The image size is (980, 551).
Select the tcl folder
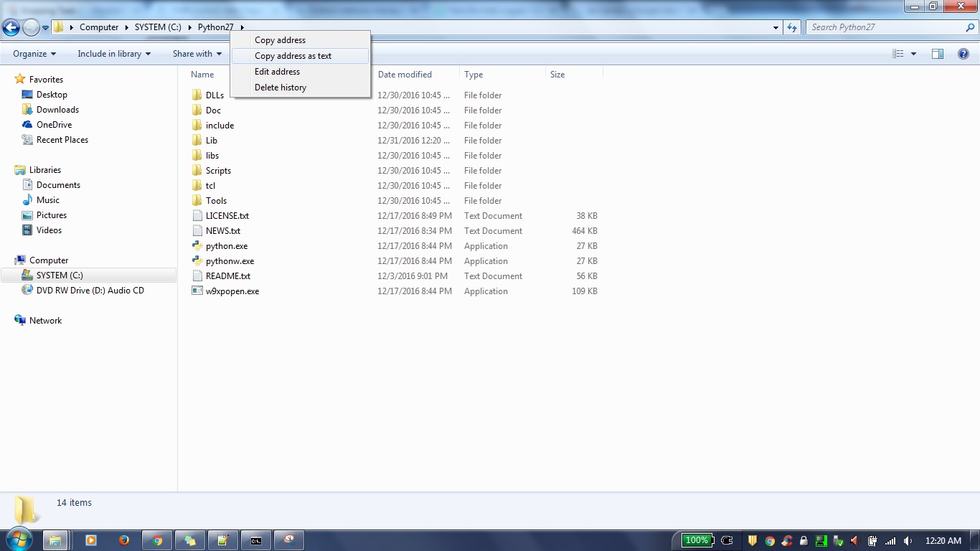click(x=210, y=186)
